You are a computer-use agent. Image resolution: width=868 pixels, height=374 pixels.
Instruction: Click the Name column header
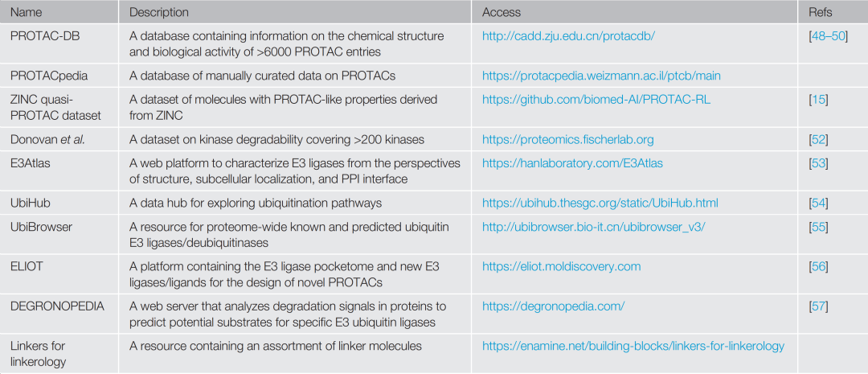[x=26, y=12]
